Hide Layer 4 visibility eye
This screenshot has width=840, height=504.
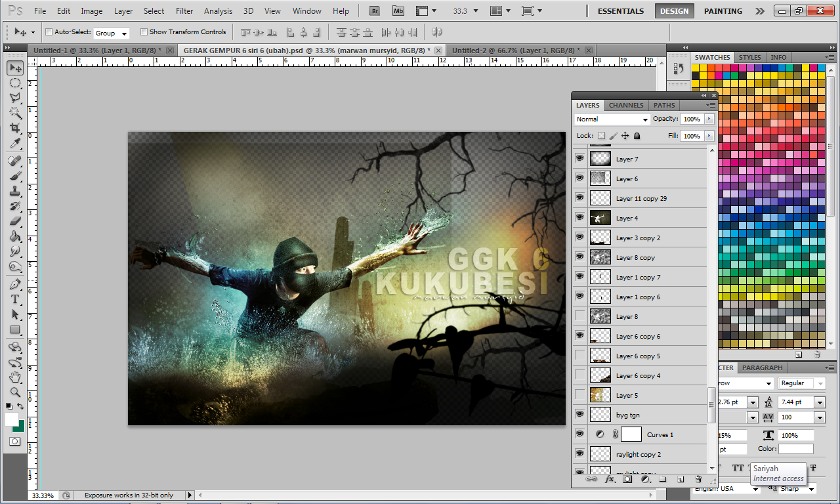(579, 218)
